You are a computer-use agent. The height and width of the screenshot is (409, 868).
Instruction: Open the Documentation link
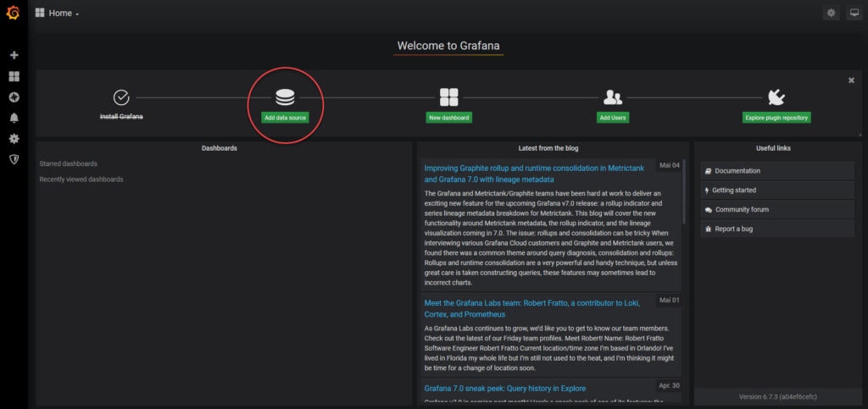coord(777,171)
